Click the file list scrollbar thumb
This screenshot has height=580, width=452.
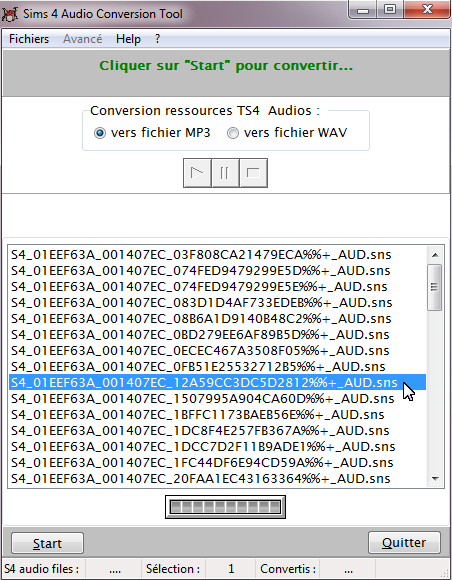[435, 287]
